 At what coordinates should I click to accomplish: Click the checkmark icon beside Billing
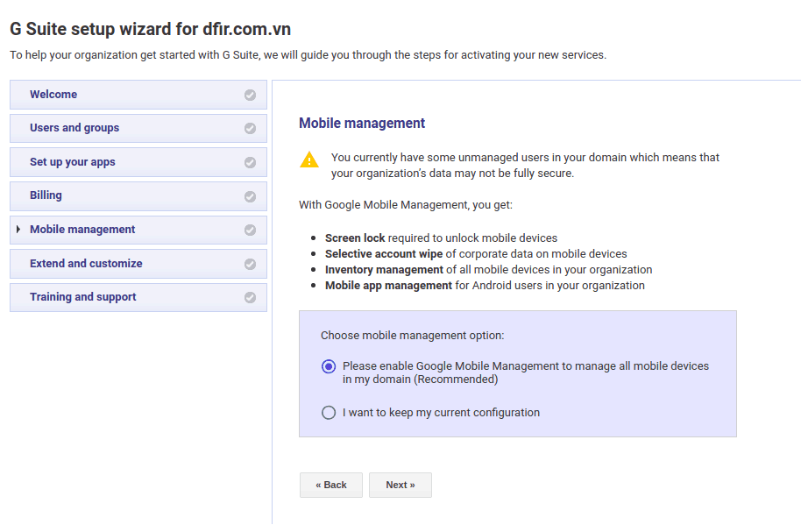(x=250, y=196)
